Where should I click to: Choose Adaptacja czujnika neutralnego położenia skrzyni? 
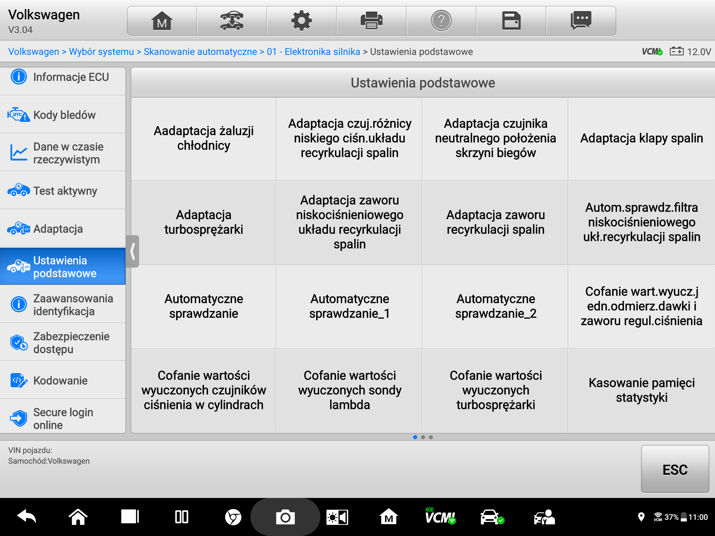pyautogui.click(x=495, y=138)
